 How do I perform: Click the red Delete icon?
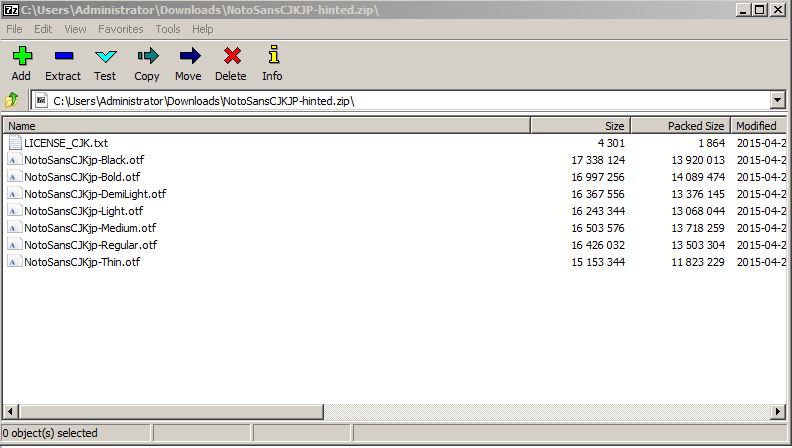click(x=232, y=56)
